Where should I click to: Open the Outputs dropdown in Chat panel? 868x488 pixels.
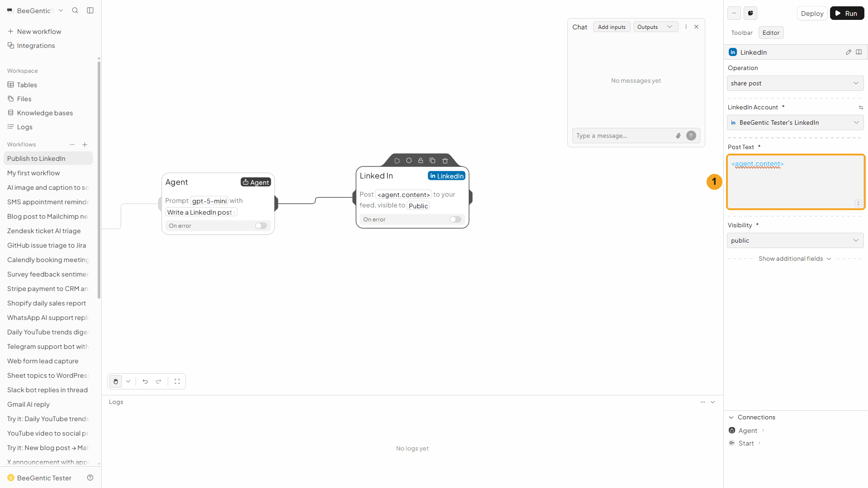point(656,27)
